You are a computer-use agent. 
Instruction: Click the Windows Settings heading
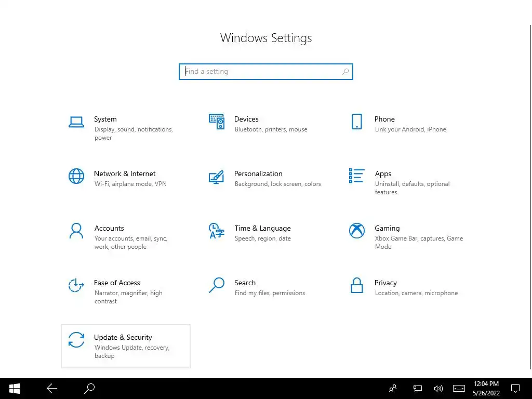[266, 38]
